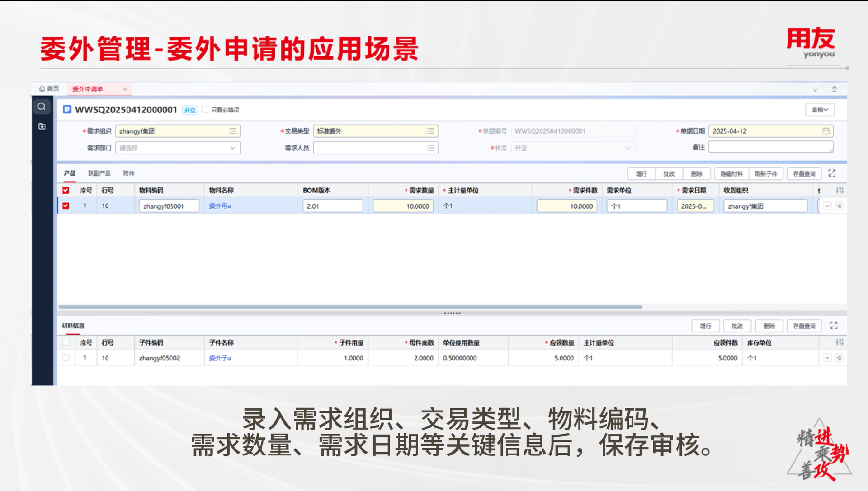Click the 需求单位 field 个1
The image size is (868, 491).
tap(637, 206)
